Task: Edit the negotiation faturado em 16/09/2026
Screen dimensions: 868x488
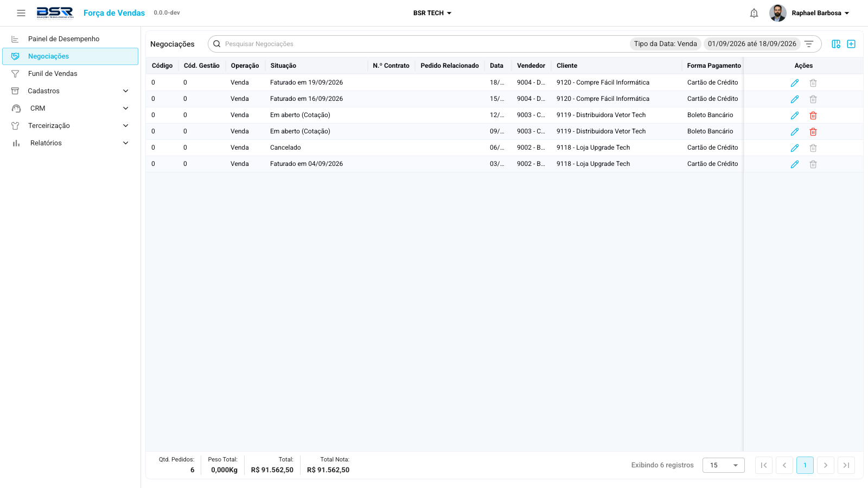Action: [x=795, y=99]
